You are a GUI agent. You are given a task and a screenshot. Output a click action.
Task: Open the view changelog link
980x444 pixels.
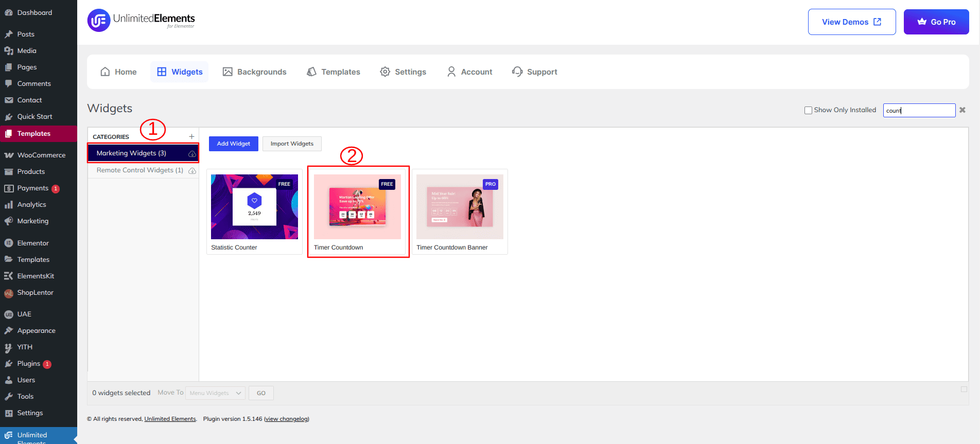coord(287,419)
